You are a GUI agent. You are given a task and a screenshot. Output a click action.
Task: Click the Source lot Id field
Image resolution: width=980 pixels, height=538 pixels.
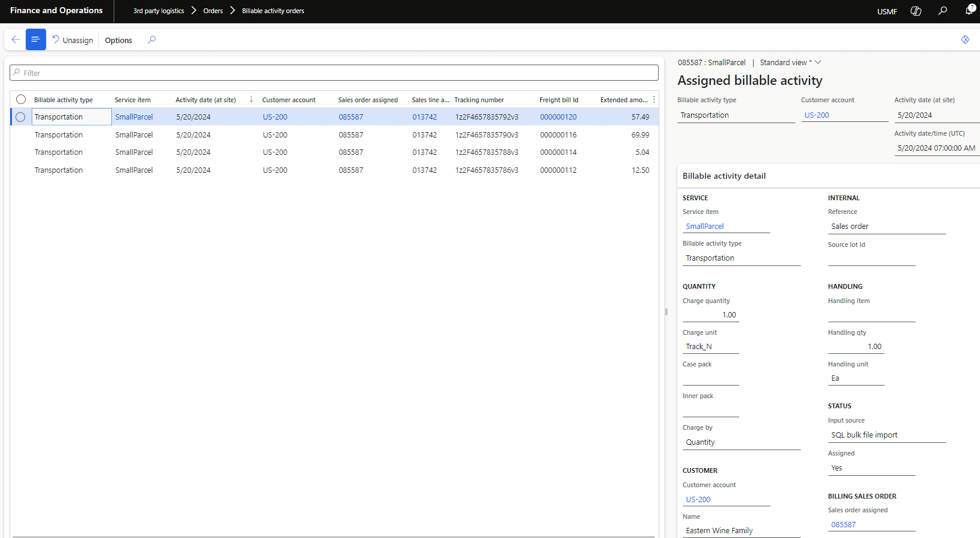click(x=872, y=259)
